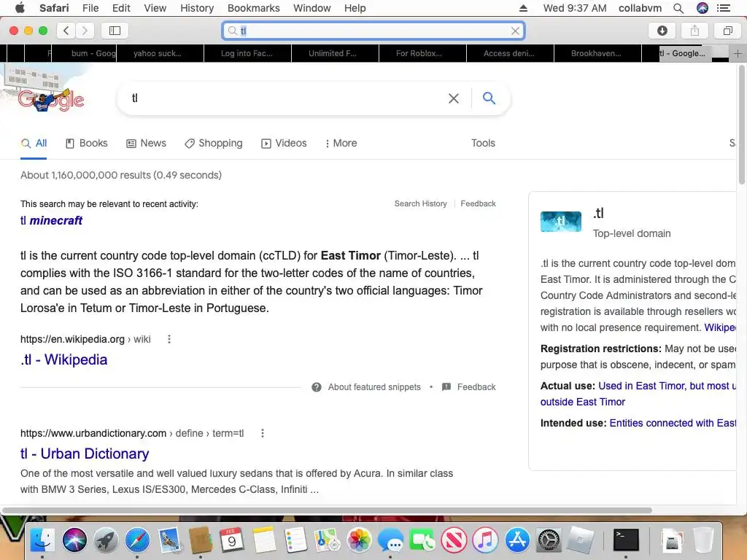Click inside the Google search input
The width and height of the screenshot is (747, 560).
pyautogui.click(x=286, y=98)
